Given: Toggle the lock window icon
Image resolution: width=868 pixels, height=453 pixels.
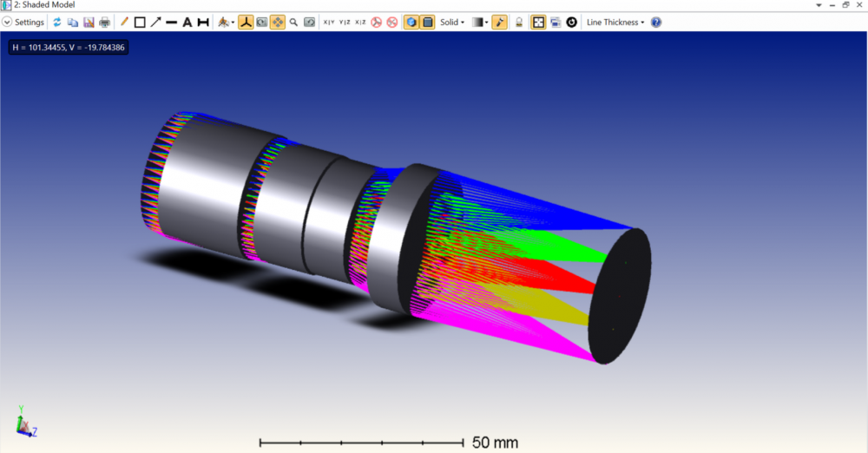Looking at the screenshot, I should click(519, 22).
